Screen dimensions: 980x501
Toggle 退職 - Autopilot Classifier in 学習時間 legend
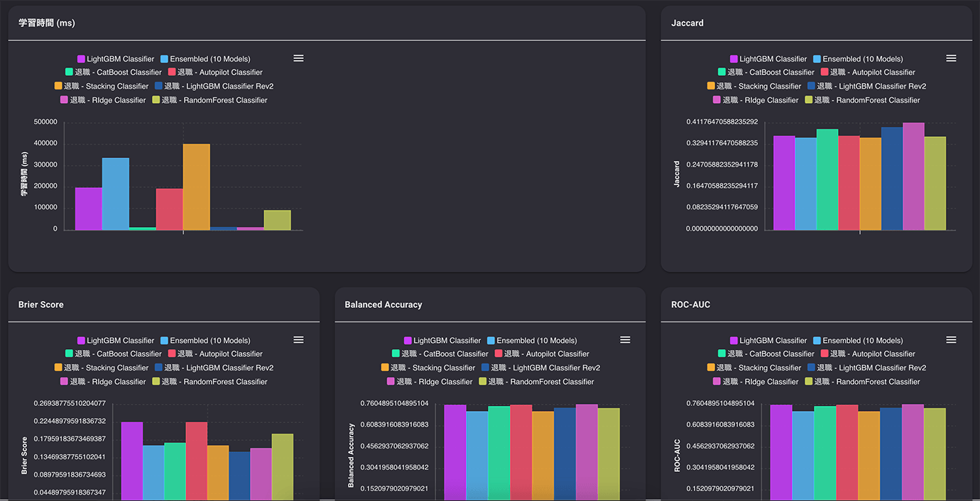[215, 72]
